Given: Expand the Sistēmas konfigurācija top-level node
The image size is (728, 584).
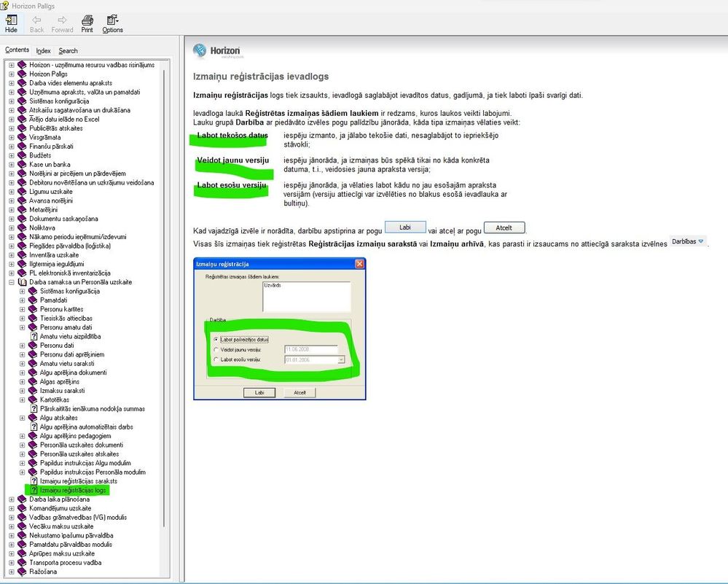Looking at the screenshot, I should [11, 101].
